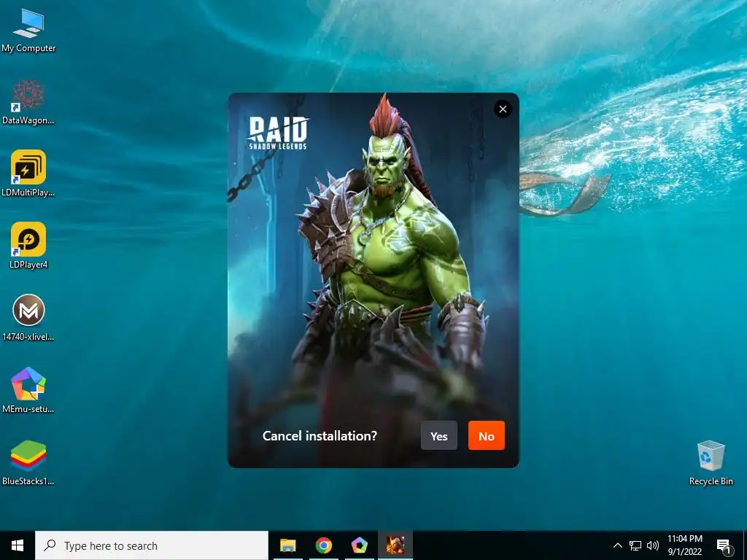
Task: Open My Computer desktop icon
Action: pyautogui.click(x=28, y=31)
